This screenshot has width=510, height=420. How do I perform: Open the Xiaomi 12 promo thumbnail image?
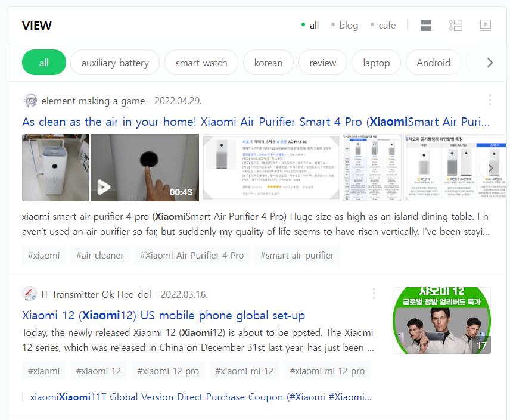coord(441,321)
